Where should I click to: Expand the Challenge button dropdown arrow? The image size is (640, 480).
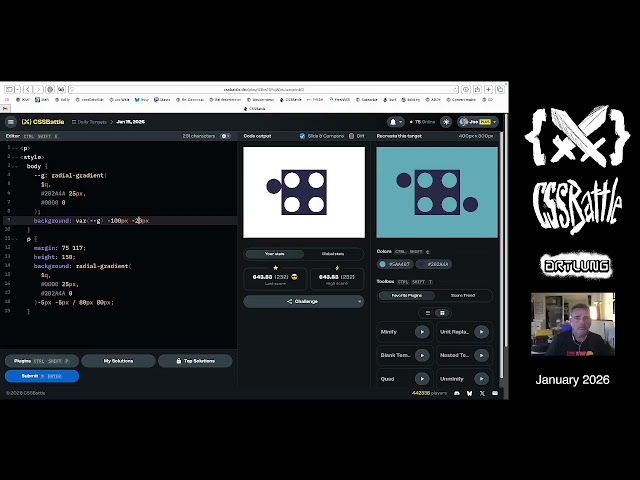point(358,301)
